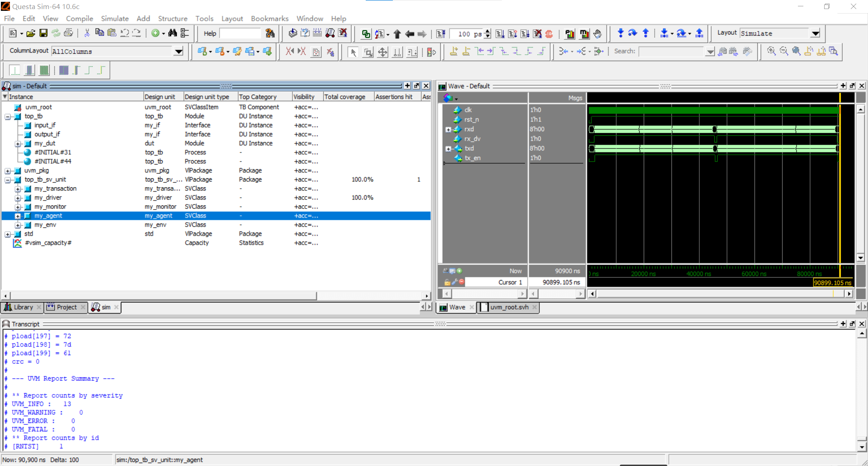Click the Step Over icon
Viewport: 868px width, 466px height.
tap(632, 33)
